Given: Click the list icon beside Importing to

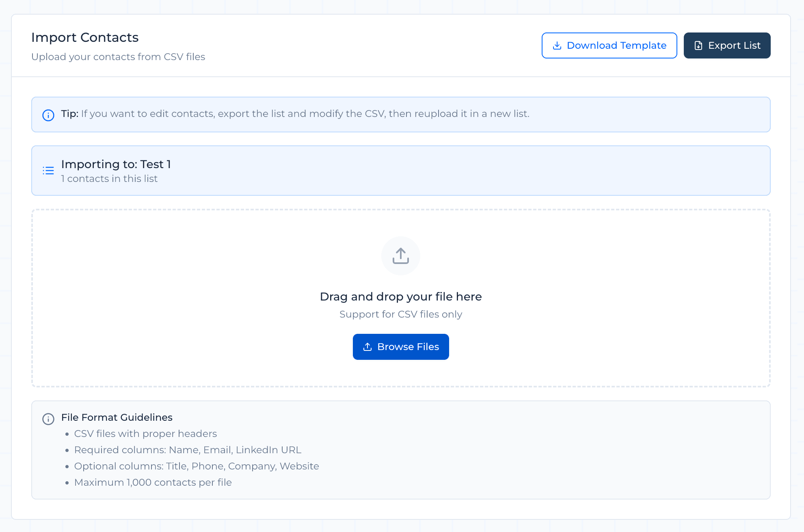Looking at the screenshot, I should pyautogui.click(x=48, y=171).
